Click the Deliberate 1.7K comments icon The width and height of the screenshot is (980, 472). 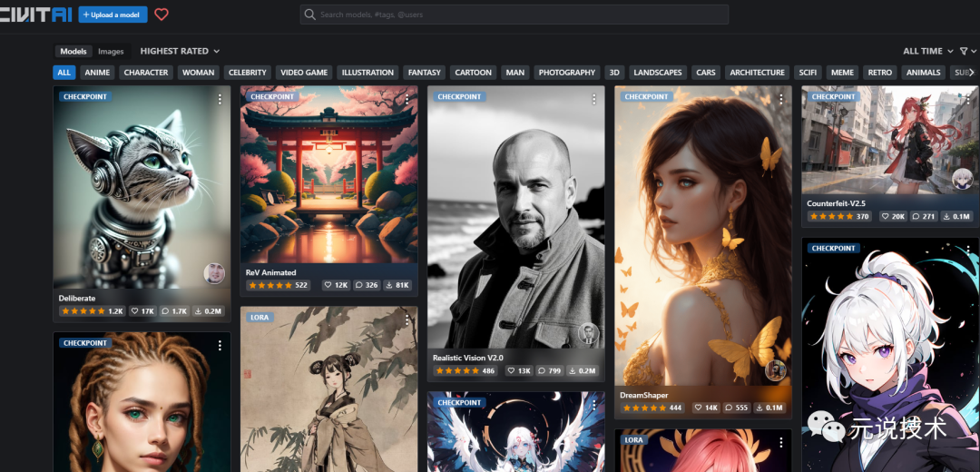(x=165, y=310)
